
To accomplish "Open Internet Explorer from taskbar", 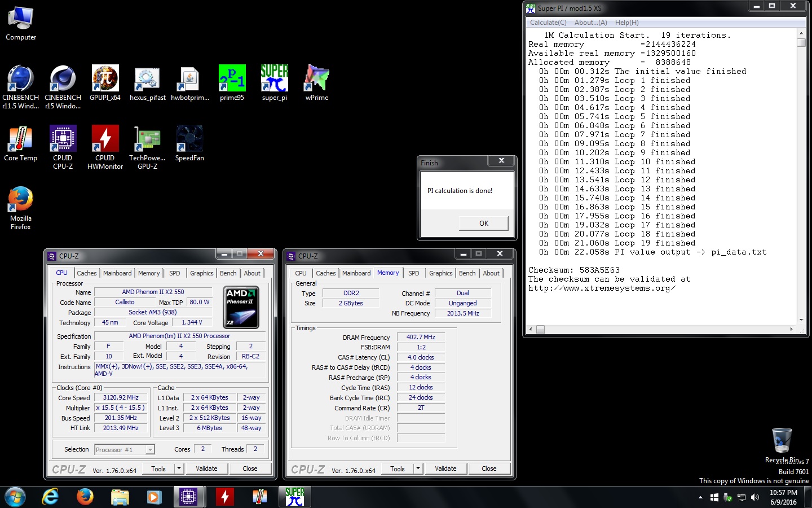I will [x=50, y=497].
